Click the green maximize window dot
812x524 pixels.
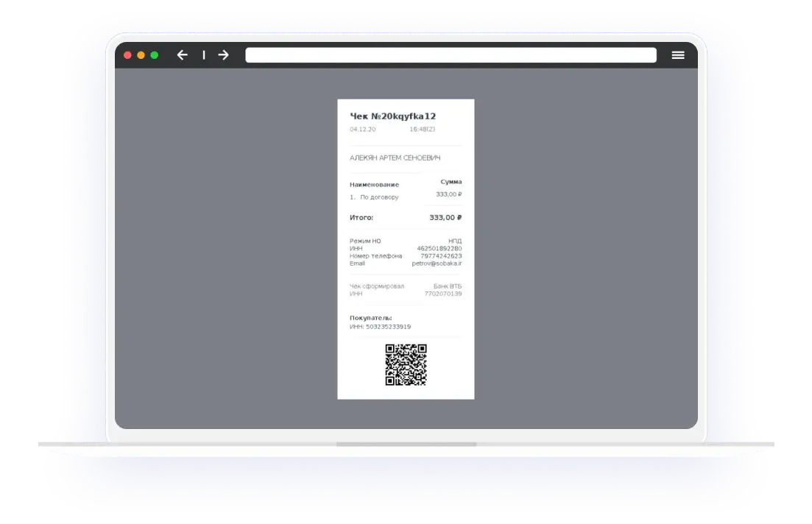click(154, 55)
